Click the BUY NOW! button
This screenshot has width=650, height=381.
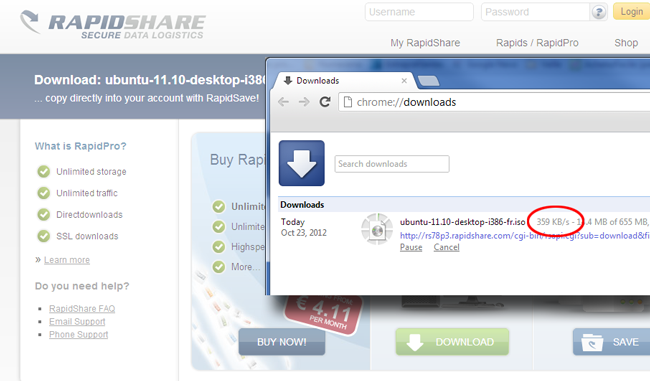282,342
